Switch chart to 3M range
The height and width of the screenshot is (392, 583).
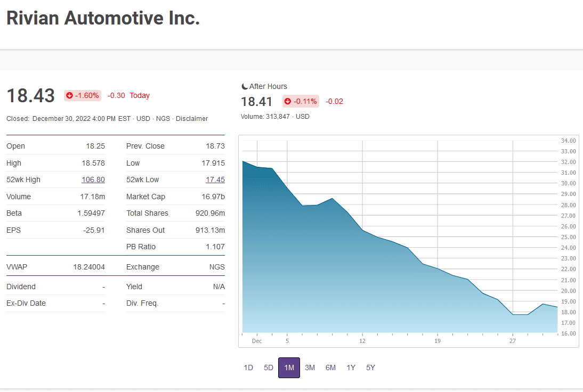coord(310,367)
